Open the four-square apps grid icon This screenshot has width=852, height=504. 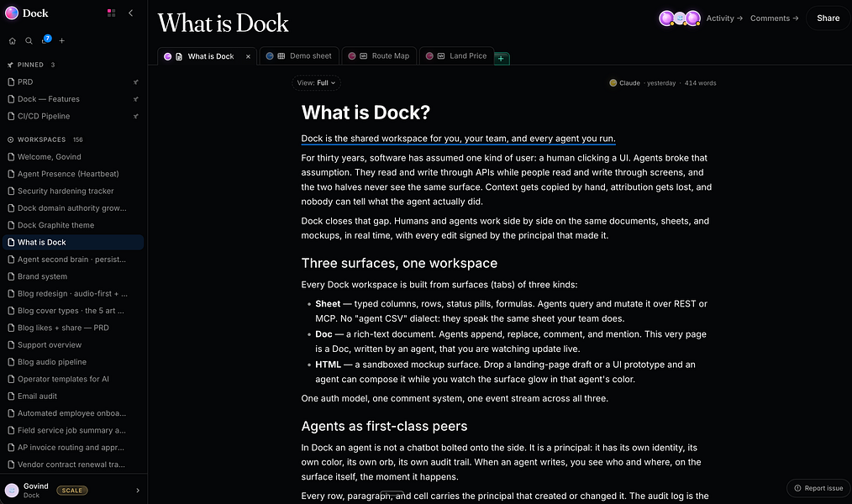pos(112,13)
